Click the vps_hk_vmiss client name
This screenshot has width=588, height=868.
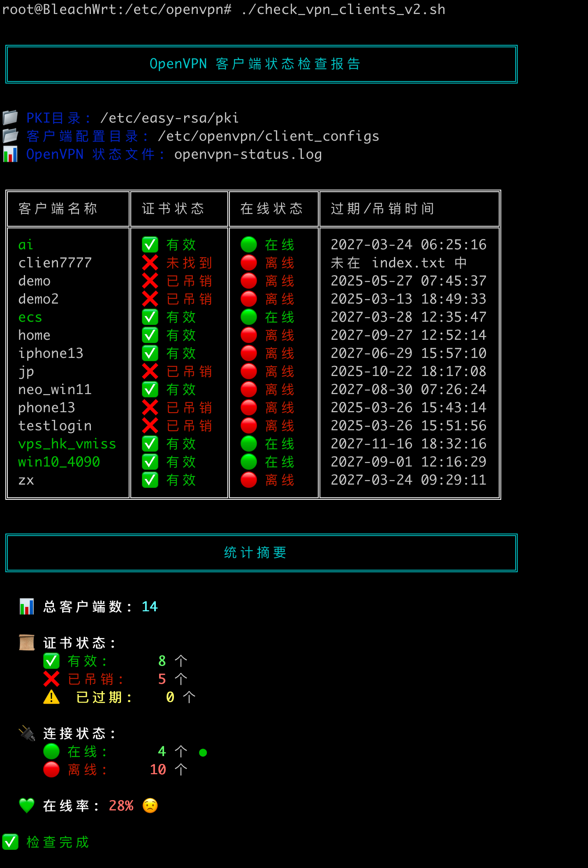click(x=67, y=443)
